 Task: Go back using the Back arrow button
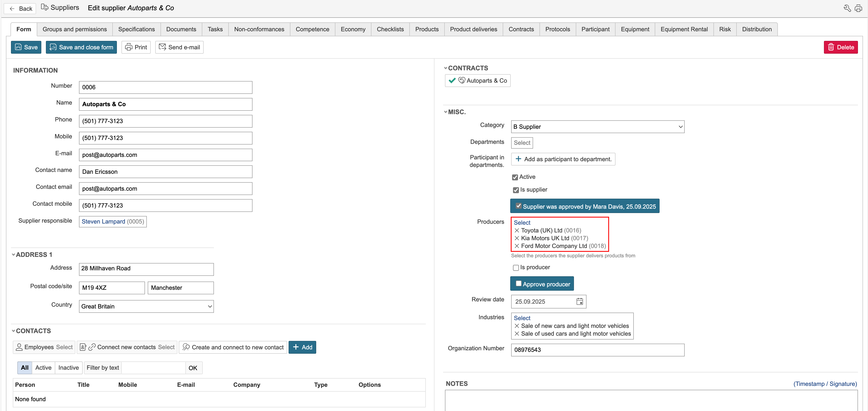[x=20, y=8]
